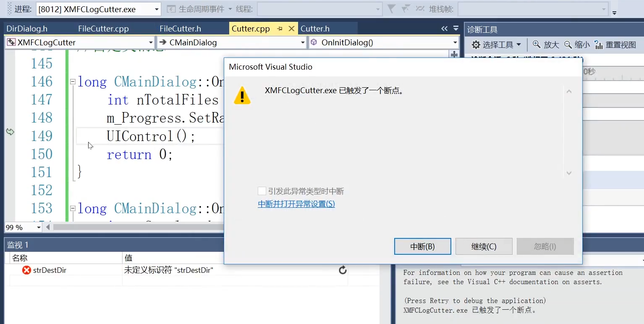Click the error icon beside strDestDir

[27, 270]
